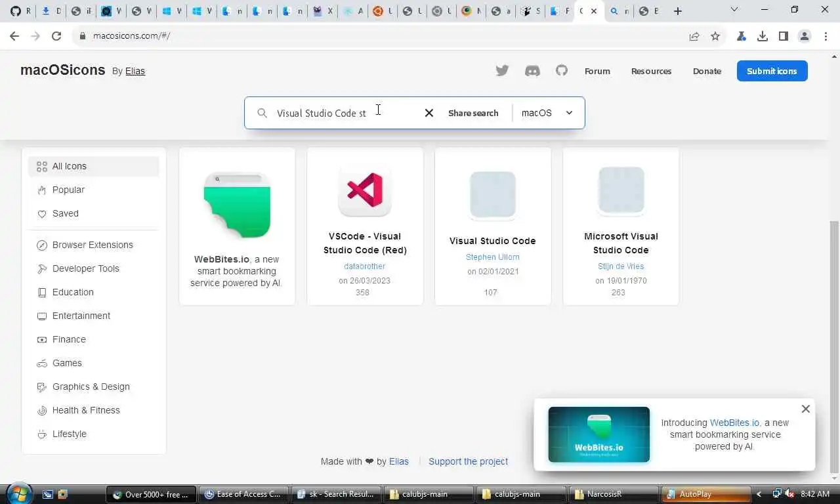
Task: Click Share search button
Action: point(473,113)
